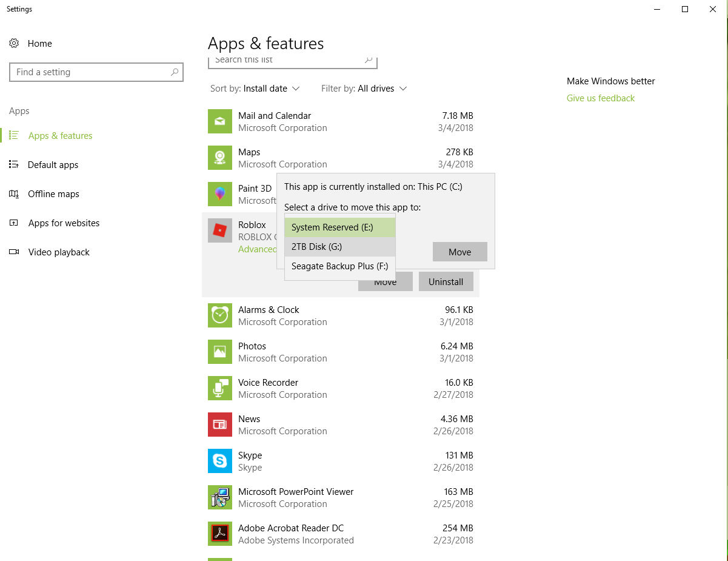Viewport: 728px width, 561px height.
Task: Click the Microsoft PowerPoint Viewer icon
Action: tap(220, 497)
